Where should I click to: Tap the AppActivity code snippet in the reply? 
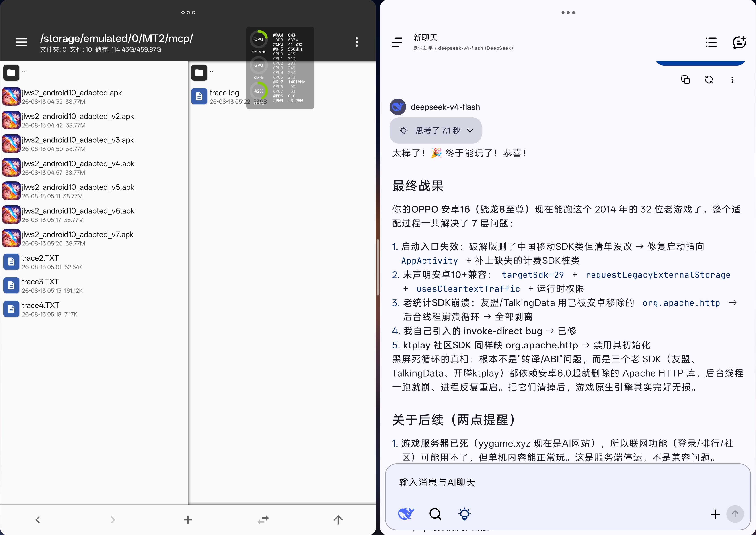tap(429, 261)
